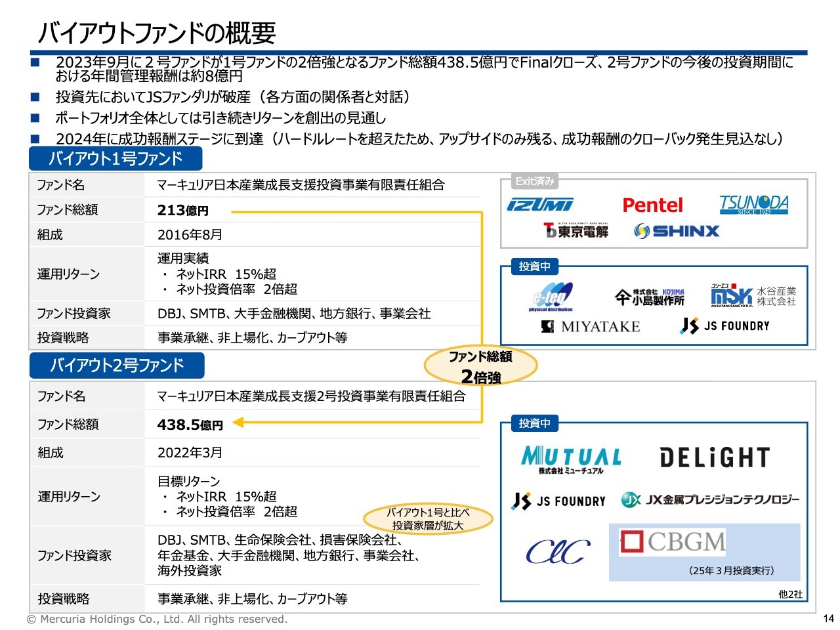Click the CLC script logo

click(558, 552)
